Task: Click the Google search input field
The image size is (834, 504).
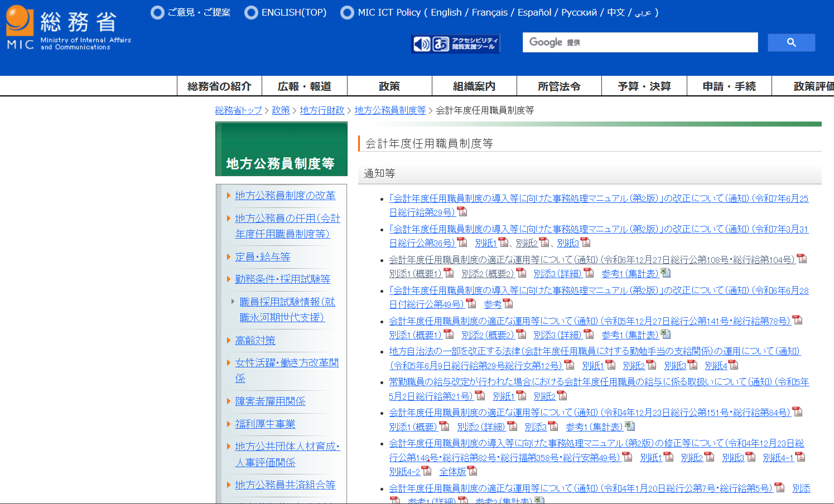Action: pos(640,42)
